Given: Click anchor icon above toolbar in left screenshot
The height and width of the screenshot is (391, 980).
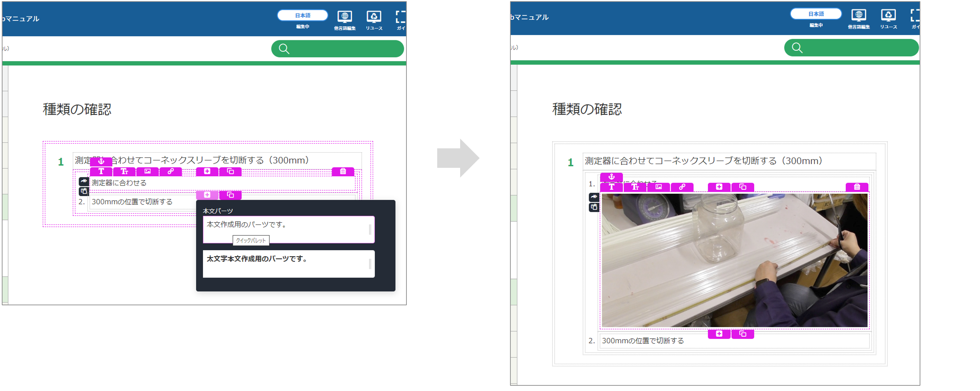Looking at the screenshot, I should pyautogui.click(x=101, y=161).
